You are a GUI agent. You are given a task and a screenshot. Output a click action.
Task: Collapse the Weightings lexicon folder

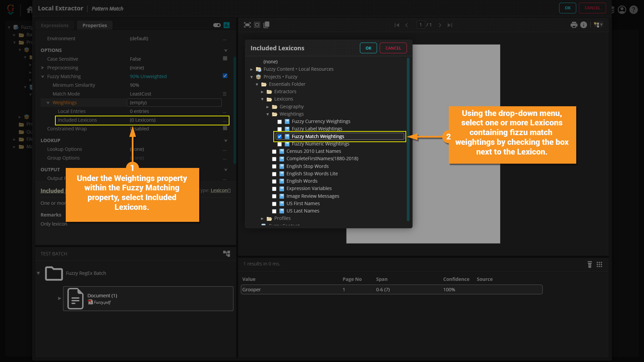(268, 114)
